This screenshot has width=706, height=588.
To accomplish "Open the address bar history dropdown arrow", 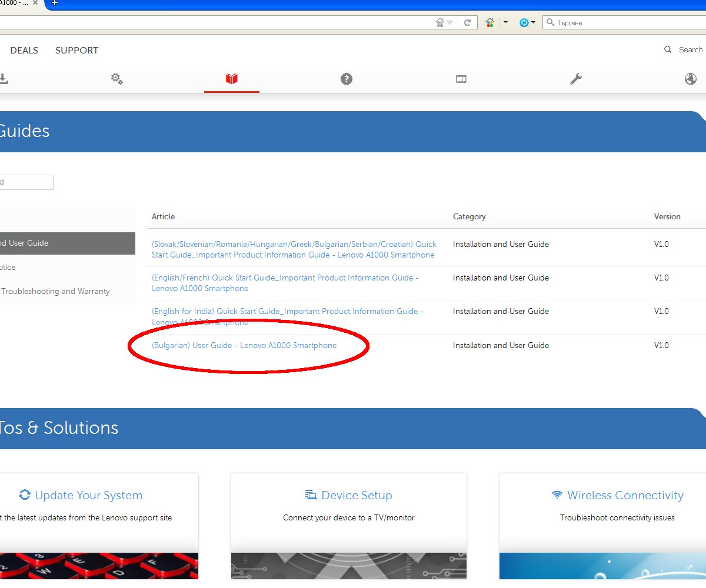I will coord(450,22).
